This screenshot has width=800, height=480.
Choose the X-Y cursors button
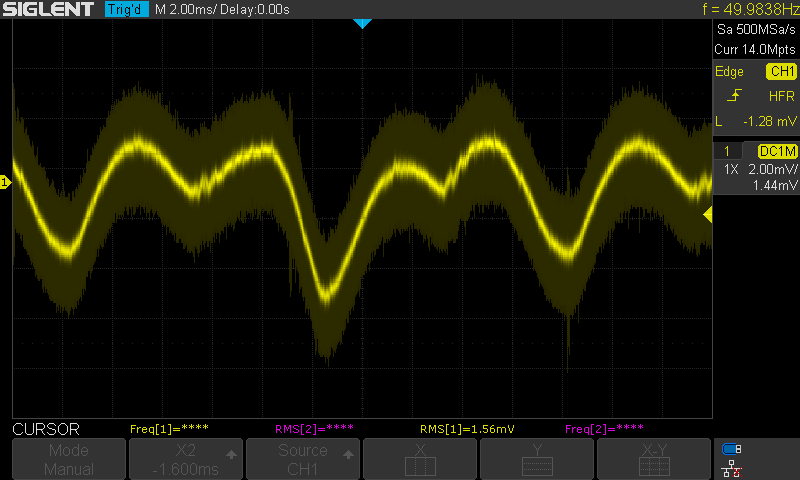point(654,459)
